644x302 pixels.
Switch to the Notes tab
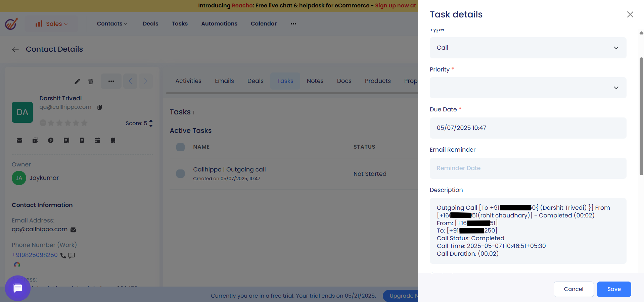pos(315,81)
